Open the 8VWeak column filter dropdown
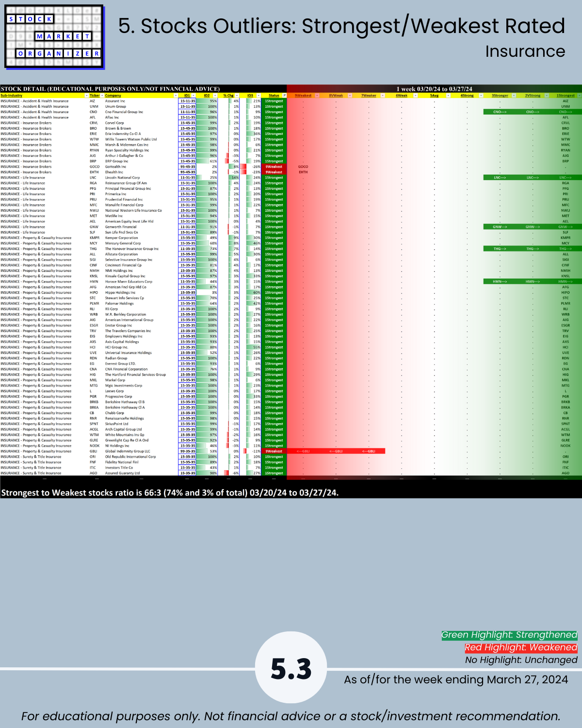This screenshot has height=728, width=582. click(350, 96)
